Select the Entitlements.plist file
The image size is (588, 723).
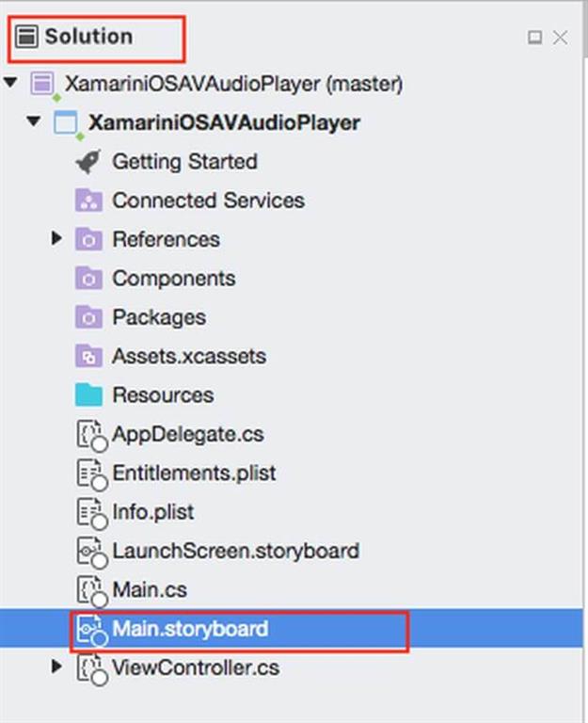[x=194, y=474]
